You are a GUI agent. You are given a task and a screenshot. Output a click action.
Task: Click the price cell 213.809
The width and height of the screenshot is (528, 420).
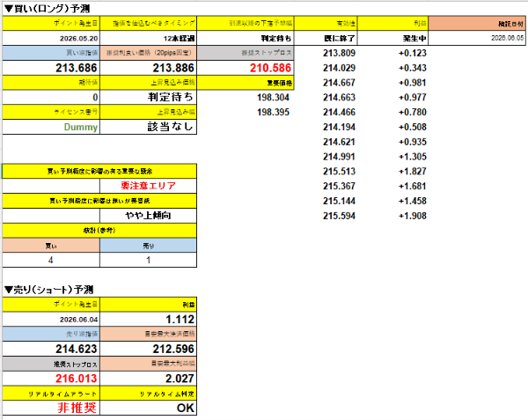coord(339,53)
